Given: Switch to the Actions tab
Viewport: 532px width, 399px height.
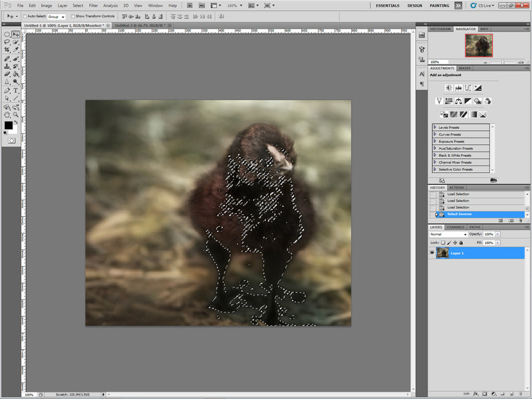Looking at the screenshot, I should click(x=457, y=188).
